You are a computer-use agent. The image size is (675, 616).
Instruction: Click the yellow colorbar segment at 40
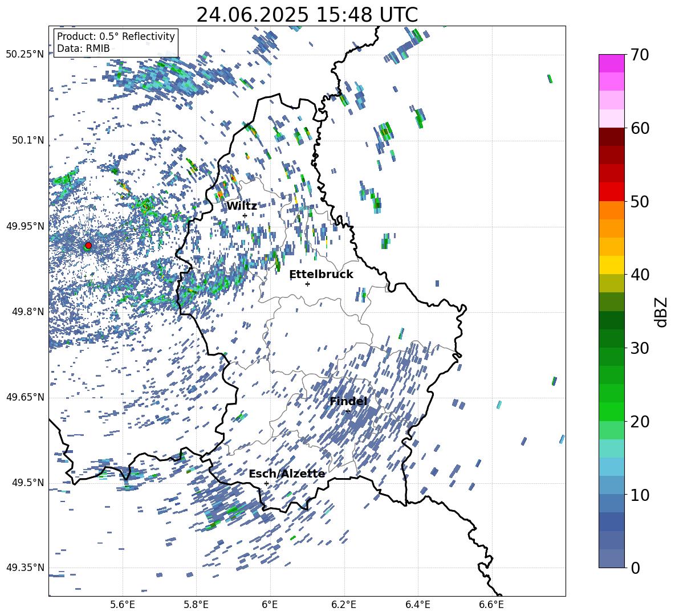pyautogui.click(x=612, y=265)
